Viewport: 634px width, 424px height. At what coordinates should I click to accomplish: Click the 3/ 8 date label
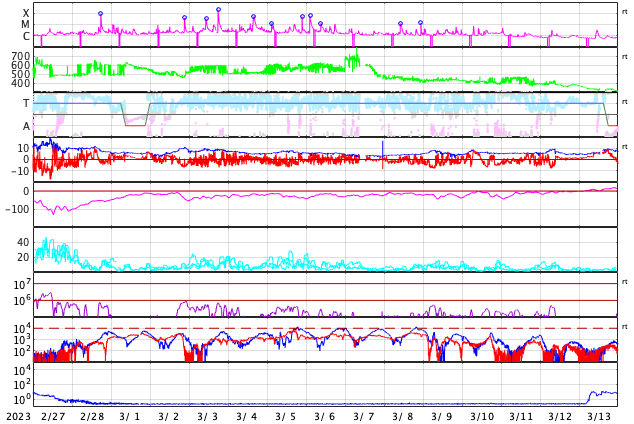click(403, 417)
